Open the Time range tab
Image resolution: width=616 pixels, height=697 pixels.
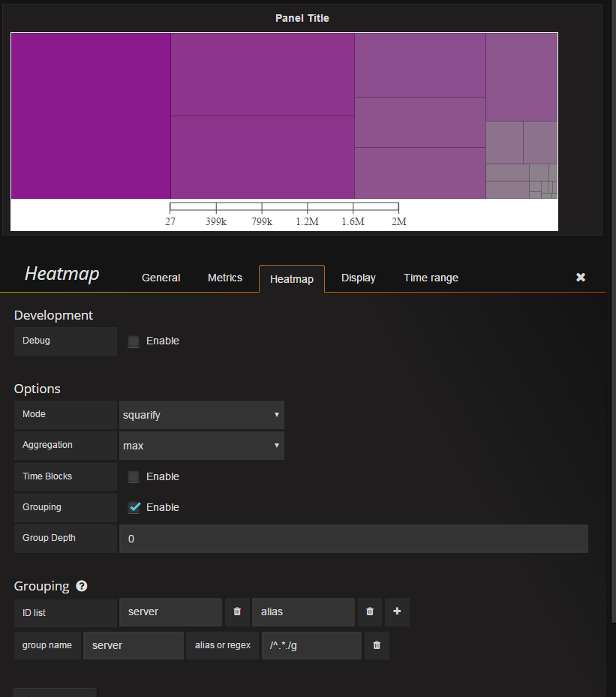[431, 278]
